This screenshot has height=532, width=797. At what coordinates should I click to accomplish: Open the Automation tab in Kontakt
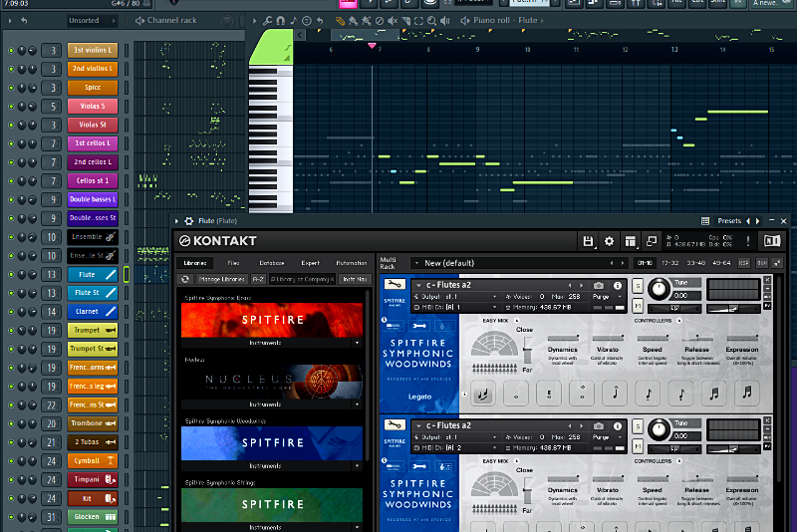pos(351,263)
